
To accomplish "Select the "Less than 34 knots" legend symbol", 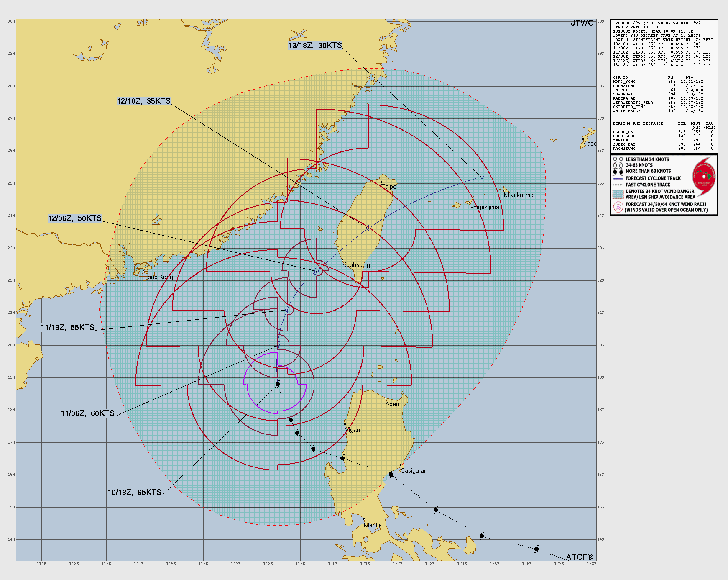I will click(x=618, y=159).
